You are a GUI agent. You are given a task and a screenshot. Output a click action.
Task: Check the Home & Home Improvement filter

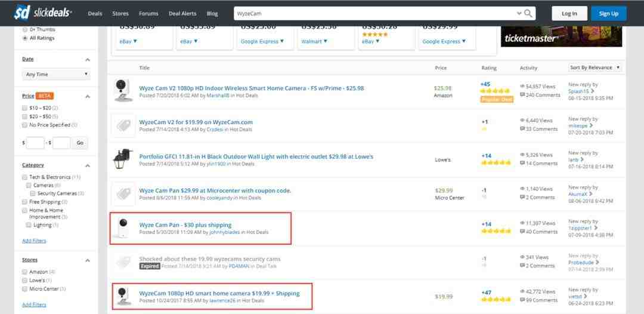(x=25, y=211)
